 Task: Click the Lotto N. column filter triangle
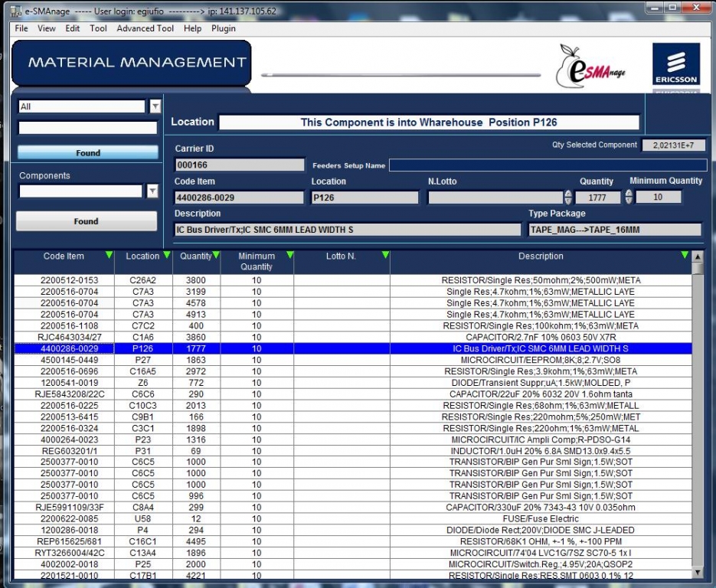click(385, 255)
